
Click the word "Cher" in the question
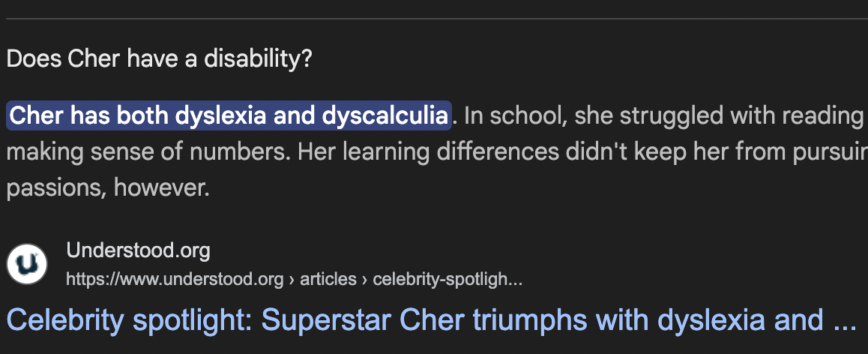click(x=94, y=58)
